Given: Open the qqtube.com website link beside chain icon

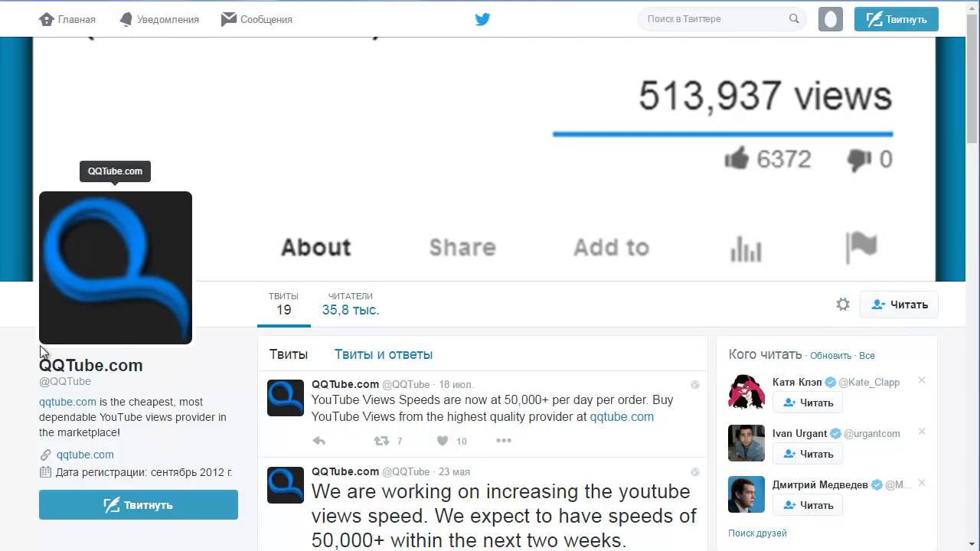Looking at the screenshot, I should (x=85, y=455).
